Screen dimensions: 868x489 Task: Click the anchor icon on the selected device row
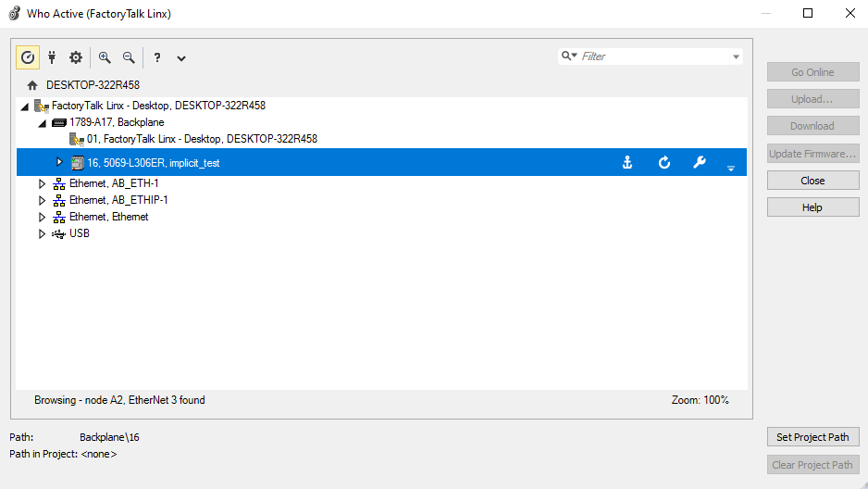click(627, 163)
